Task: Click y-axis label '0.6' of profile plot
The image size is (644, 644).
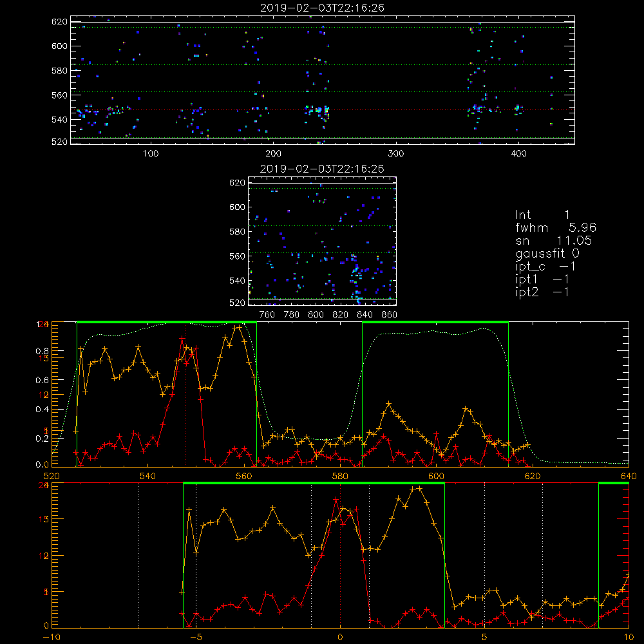Action: pyautogui.click(x=43, y=381)
